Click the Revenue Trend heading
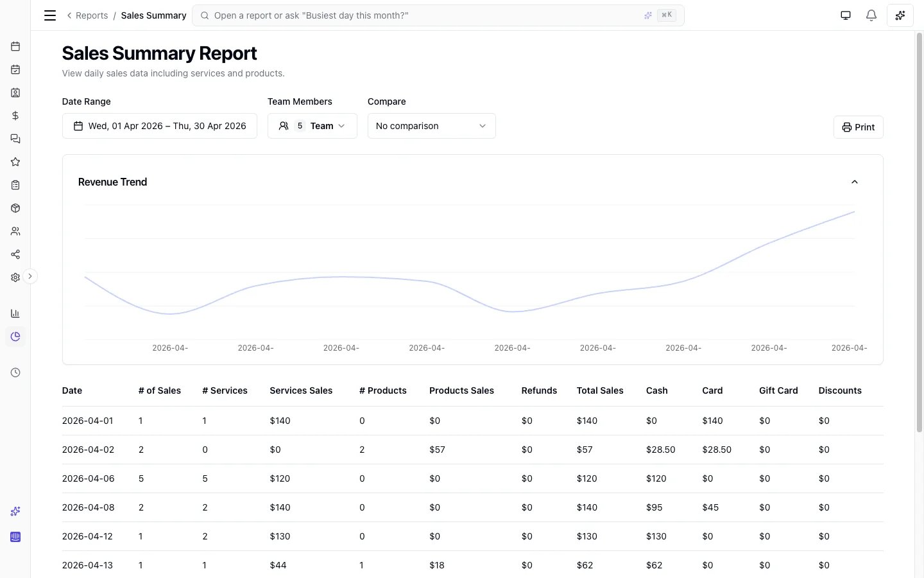924x578 pixels. 112,182
